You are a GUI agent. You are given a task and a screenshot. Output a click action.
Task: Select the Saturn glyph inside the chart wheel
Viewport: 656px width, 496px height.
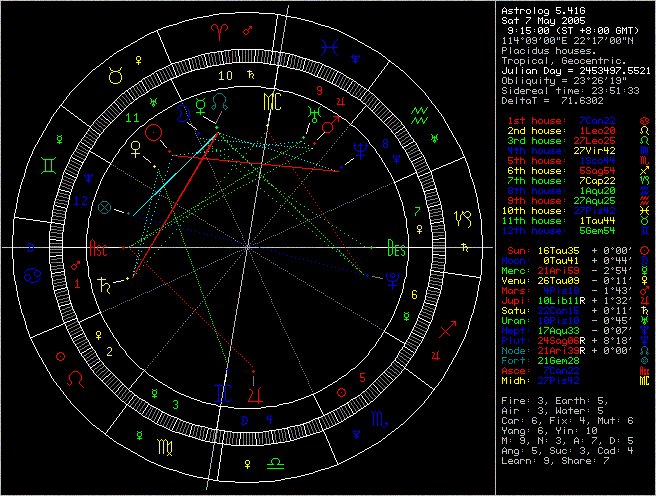[x=106, y=287]
